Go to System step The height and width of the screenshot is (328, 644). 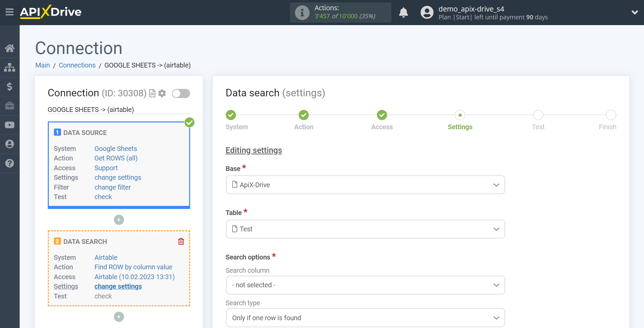pyautogui.click(x=231, y=115)
